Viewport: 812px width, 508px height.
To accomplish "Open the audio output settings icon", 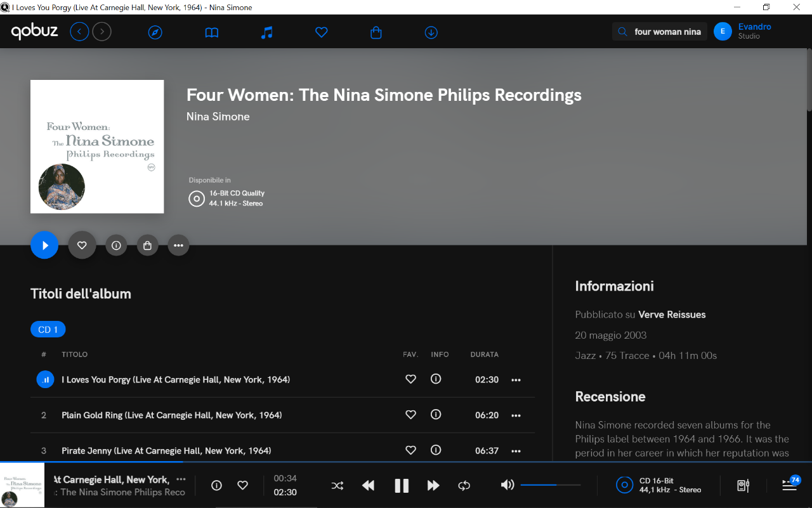I will coord(743,486).
